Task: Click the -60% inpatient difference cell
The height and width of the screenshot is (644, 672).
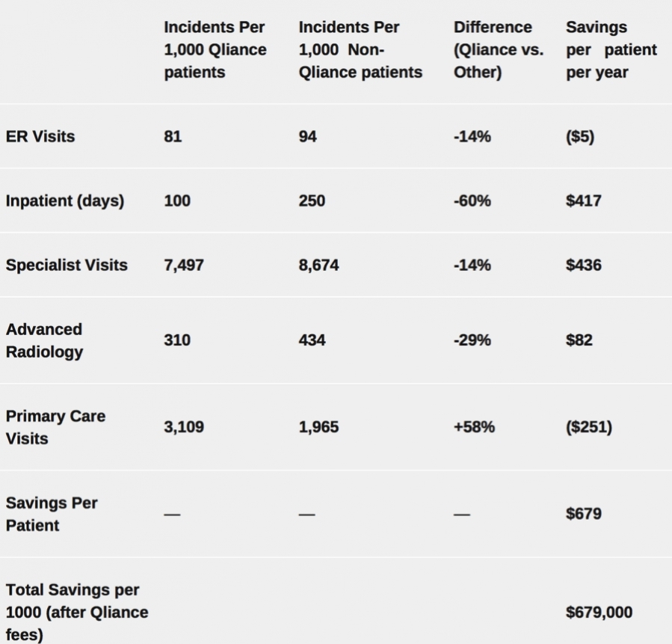Action: click(x=472, y=201)
